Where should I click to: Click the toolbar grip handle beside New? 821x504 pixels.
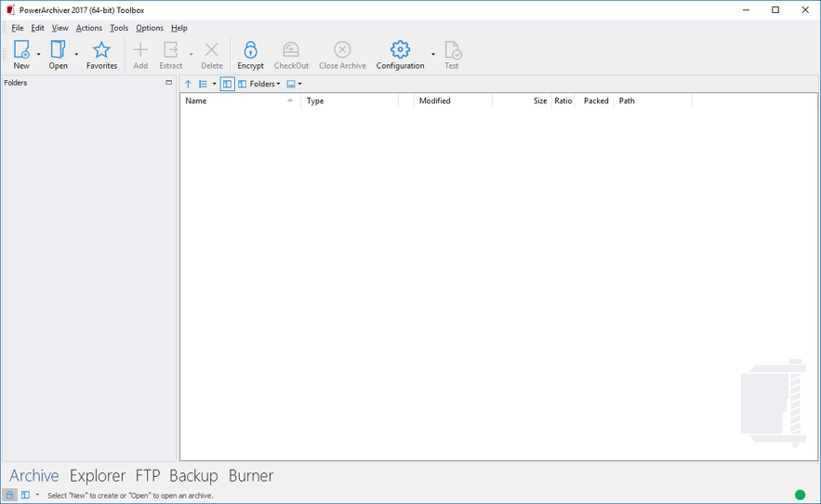5,55
